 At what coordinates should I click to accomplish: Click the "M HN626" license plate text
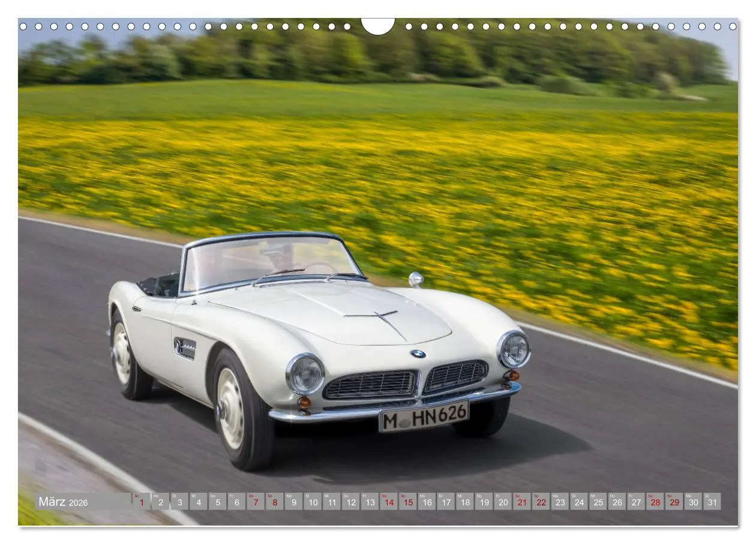(424, 417)
